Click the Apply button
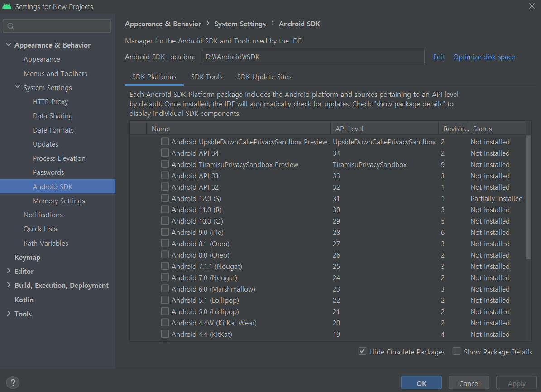The width and height of the screenshot is (541, 392). (x=517, y=383)
